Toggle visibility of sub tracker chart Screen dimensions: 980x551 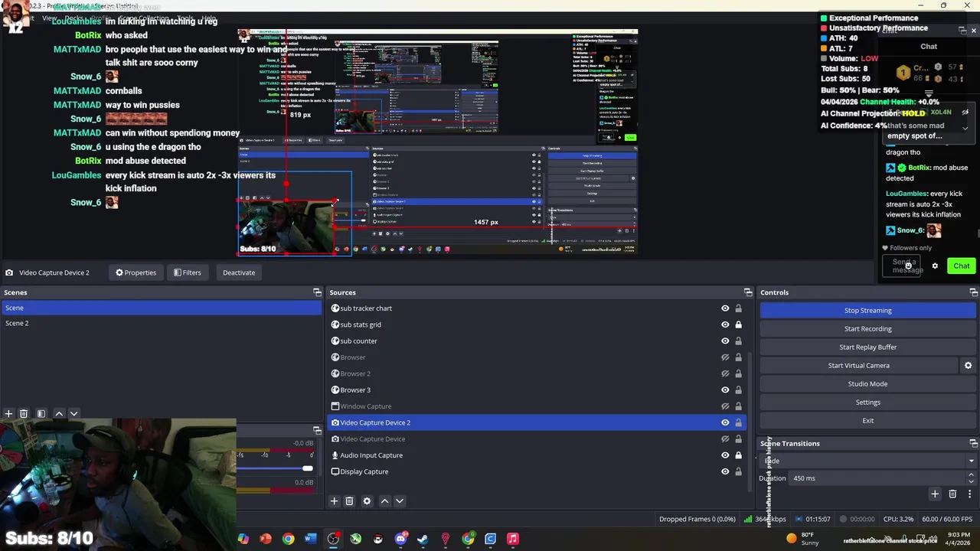[x=725, y=308]
